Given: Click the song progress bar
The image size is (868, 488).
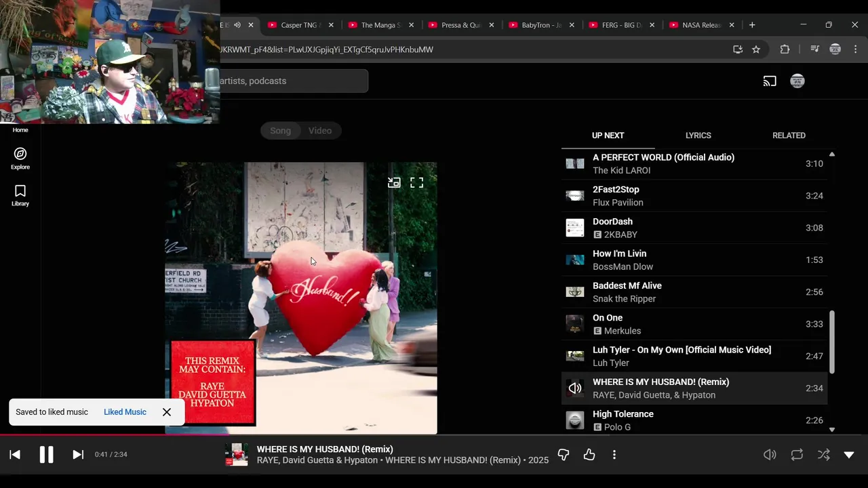Looking at the screenshot, I should coord(434,435).
